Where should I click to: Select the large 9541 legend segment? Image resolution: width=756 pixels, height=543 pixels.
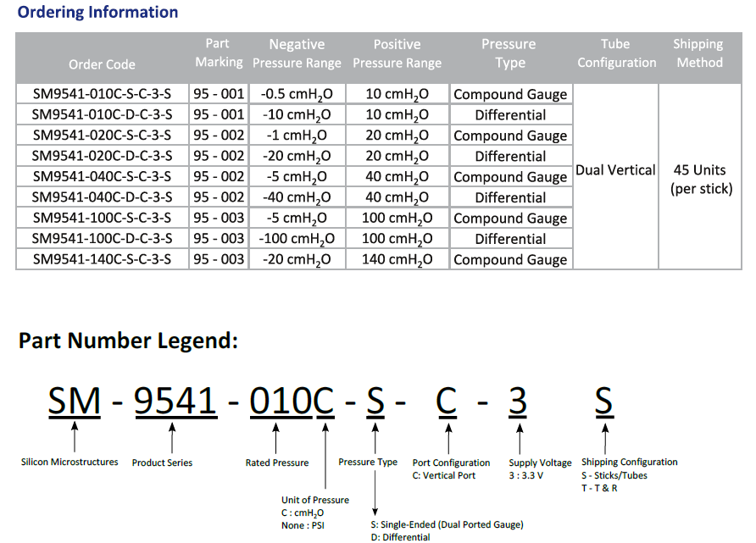pos(175,400)
